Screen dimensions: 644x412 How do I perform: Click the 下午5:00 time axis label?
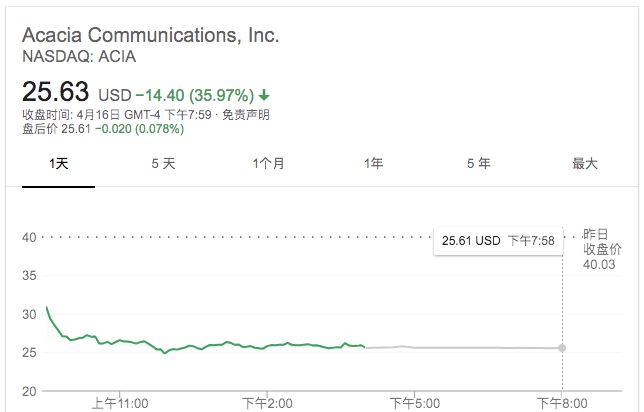tap(415, 403)
